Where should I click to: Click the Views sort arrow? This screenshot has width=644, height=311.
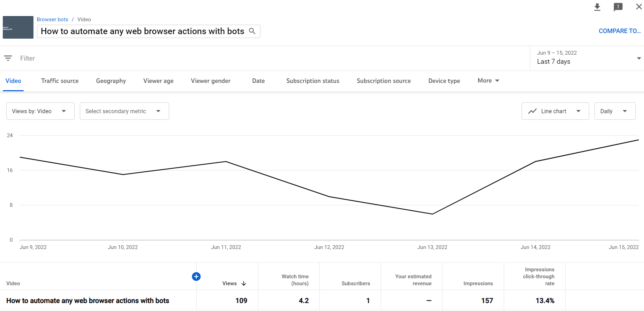coord(244,283)
